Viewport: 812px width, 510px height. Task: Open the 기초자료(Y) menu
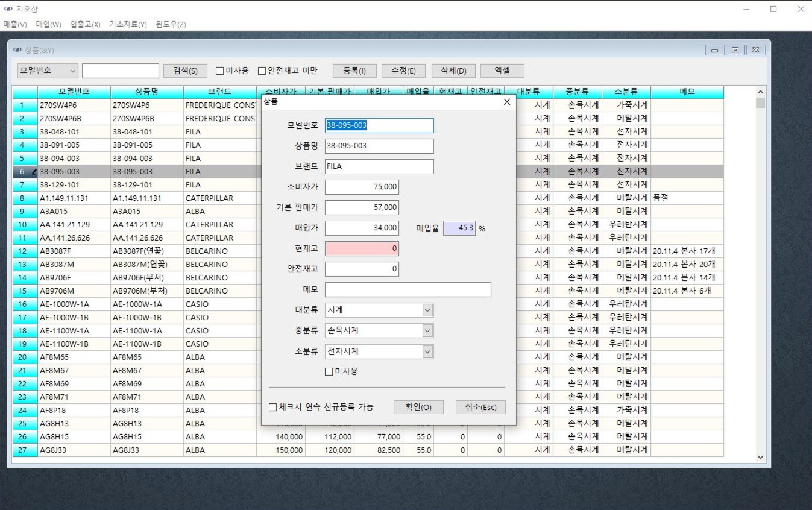128,24
